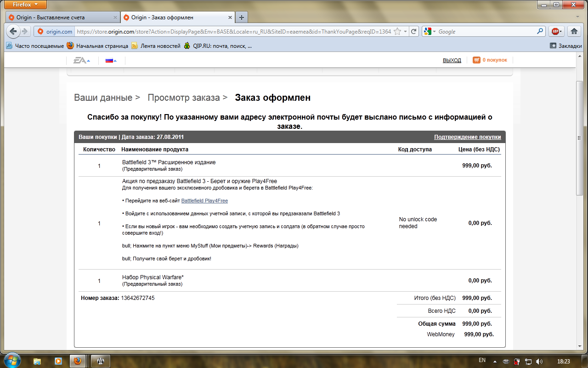Screen dimensions: 588x368
Task: Click the WebMoney payment amount row
Action: pos(460,334)
